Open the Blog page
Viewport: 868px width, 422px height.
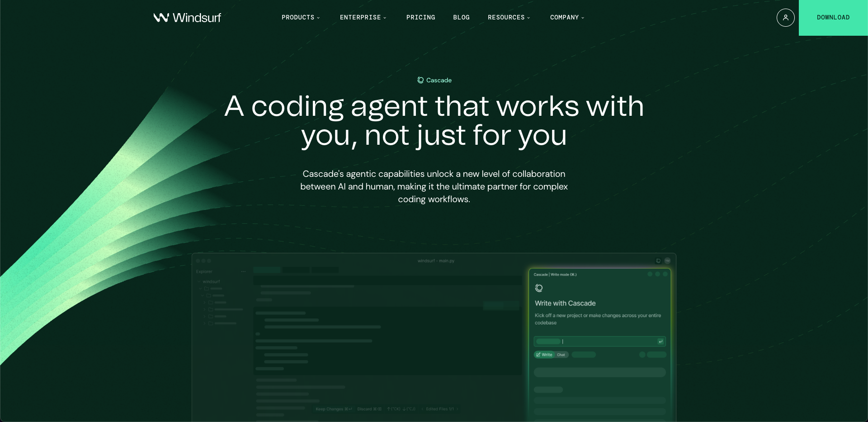point(461,18)
